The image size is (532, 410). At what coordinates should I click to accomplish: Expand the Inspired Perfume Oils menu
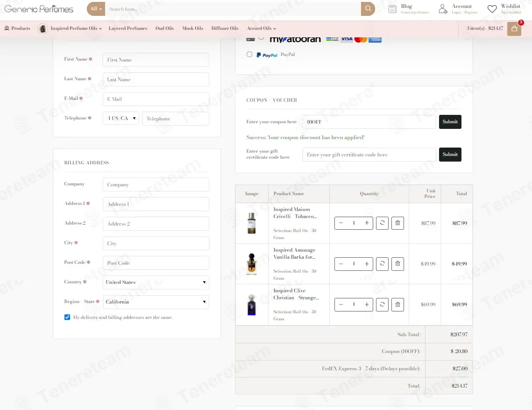click(x=76, y=28)
